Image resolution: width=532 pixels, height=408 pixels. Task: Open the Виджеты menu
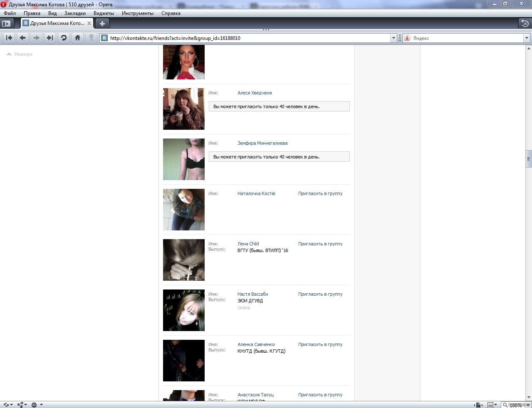click(x=104, y=13)
